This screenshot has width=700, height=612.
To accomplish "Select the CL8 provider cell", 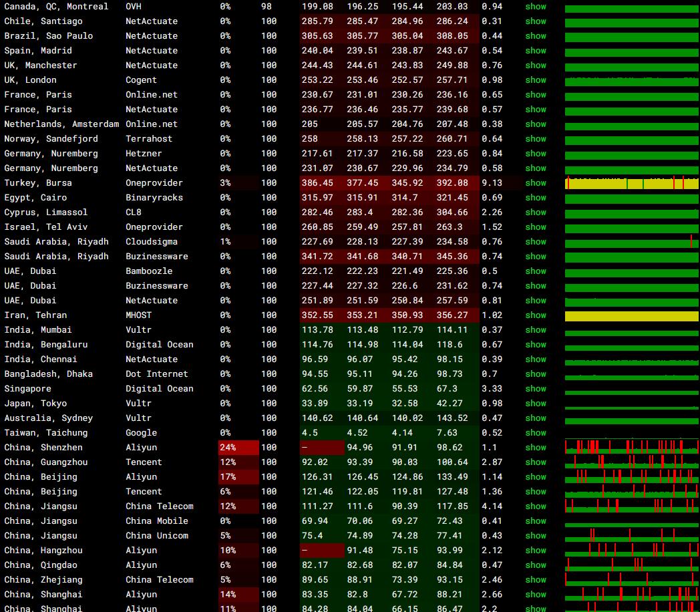I will pos(133,212).
